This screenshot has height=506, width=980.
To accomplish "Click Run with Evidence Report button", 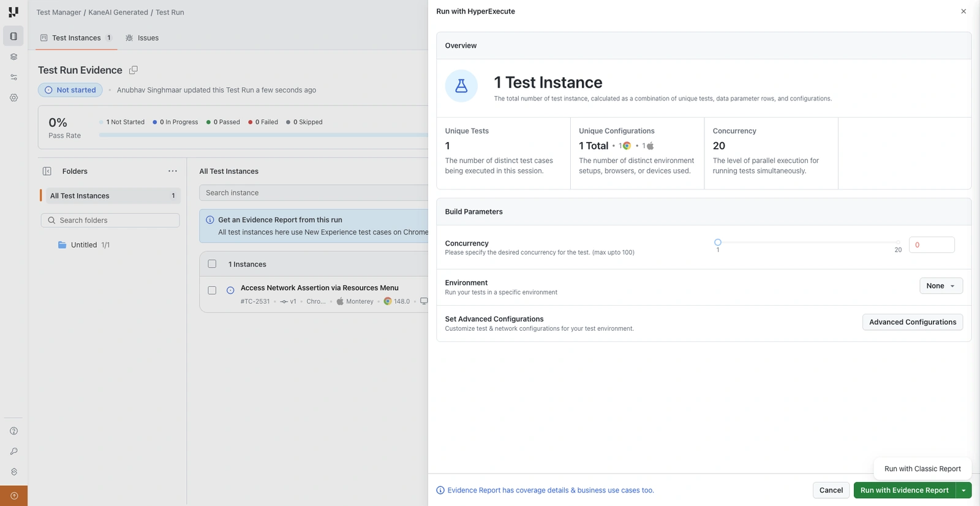I will 905,490.
